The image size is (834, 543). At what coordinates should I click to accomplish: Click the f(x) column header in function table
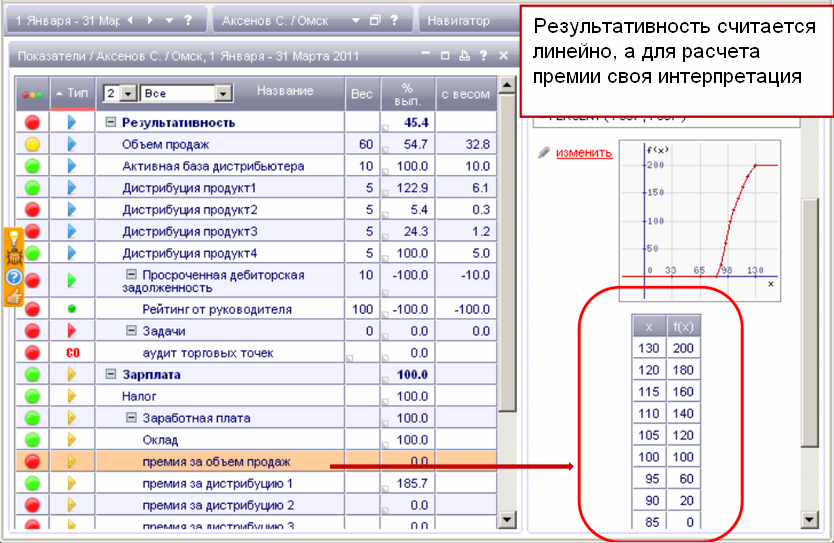click(x=683, y=327)
